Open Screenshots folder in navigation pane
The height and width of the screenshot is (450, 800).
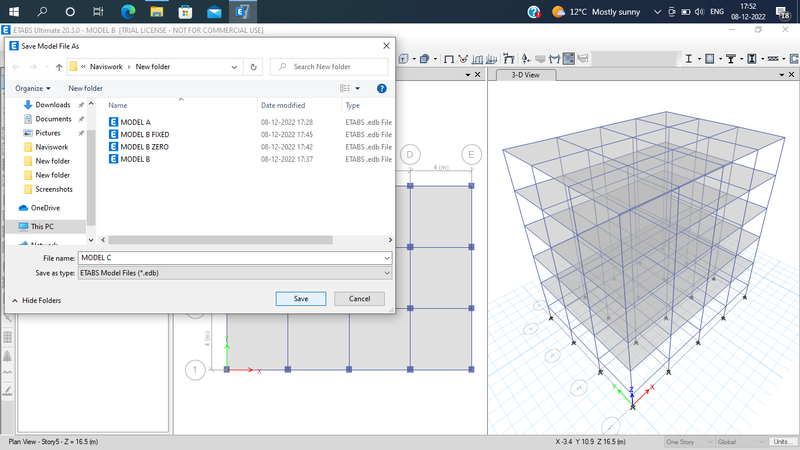54,189
